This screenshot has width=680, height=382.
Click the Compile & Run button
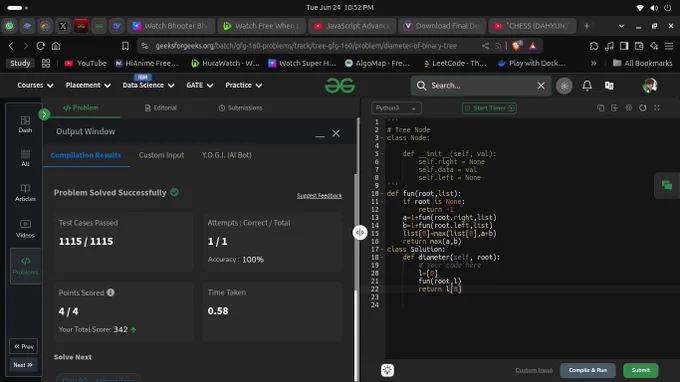pos(587,370)
